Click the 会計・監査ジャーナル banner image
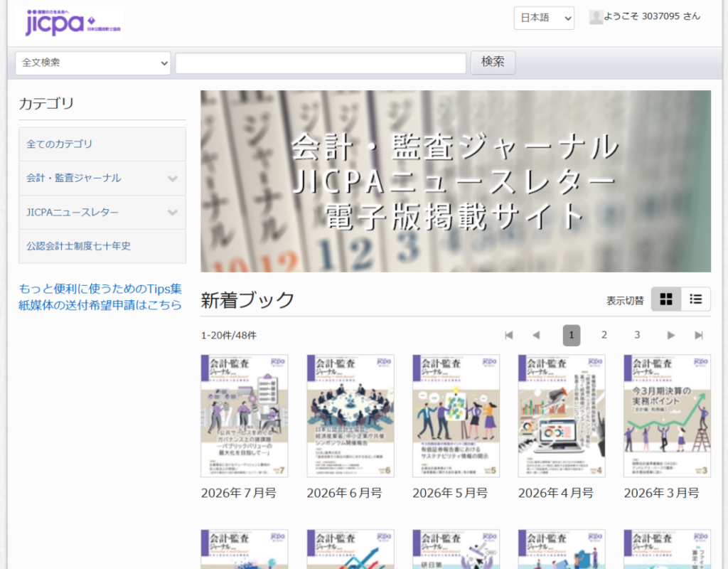 (456, 181)
